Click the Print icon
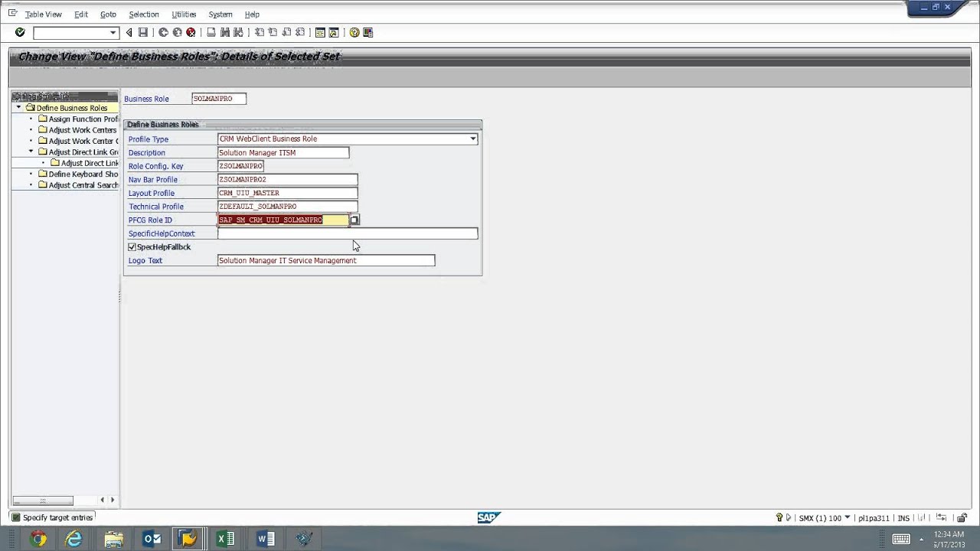Screen dimensions: 980x551 pos(211,32)
